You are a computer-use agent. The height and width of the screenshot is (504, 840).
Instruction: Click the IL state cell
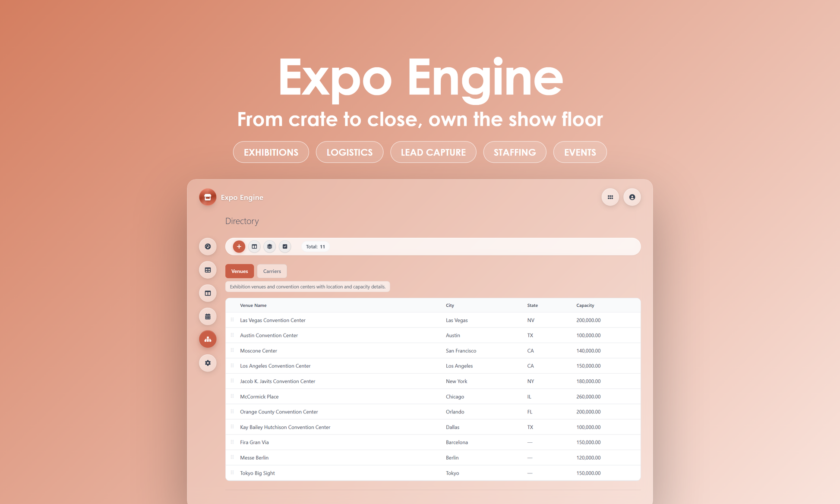(x=529, y=397)
